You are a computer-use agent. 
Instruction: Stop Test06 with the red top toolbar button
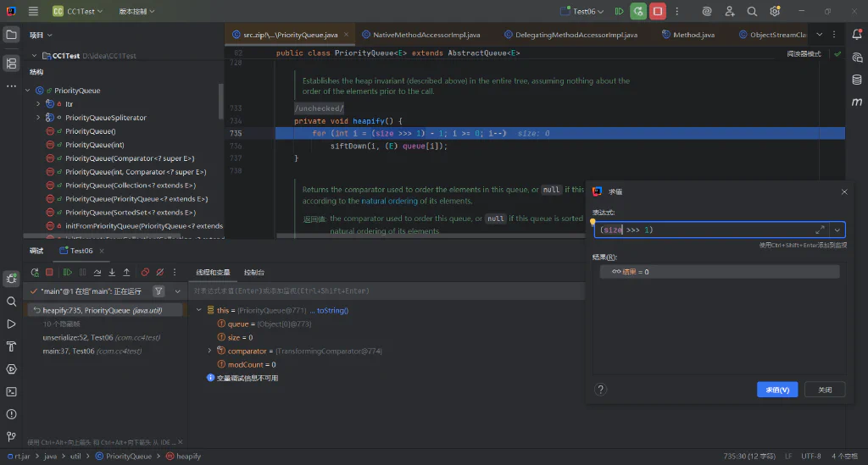(x=658, y=11)
